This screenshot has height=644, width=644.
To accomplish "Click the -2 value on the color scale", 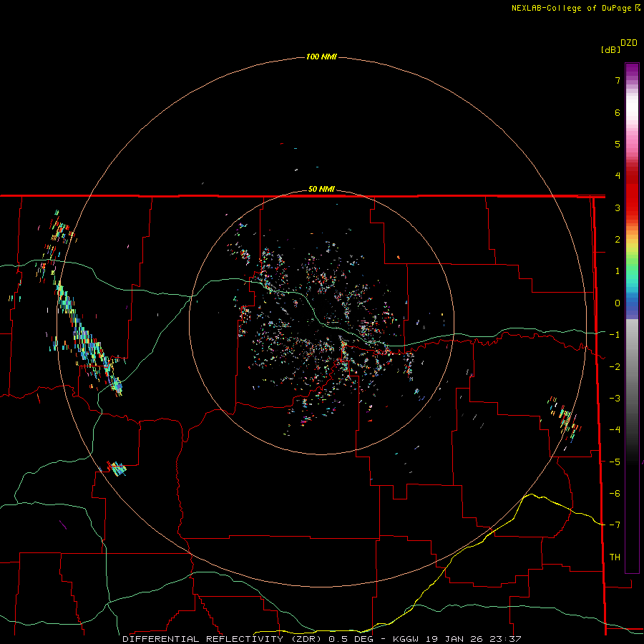I will pos(615,367).
